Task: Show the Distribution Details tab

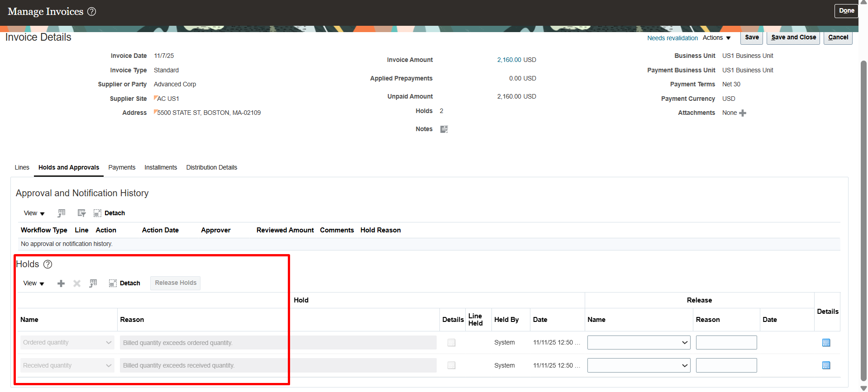Action: click(x=211, y=168)
